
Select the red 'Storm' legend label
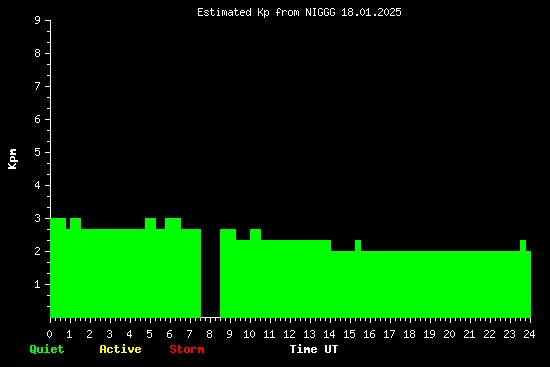point(187,349)
